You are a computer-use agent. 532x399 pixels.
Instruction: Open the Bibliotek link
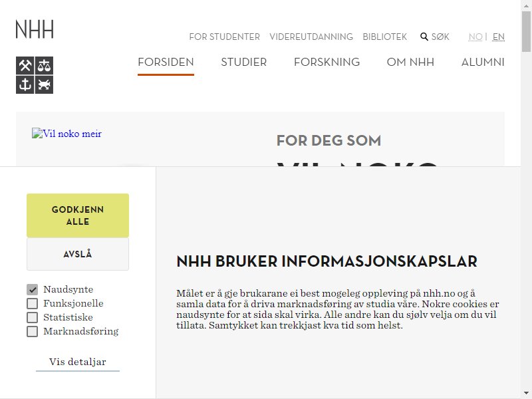coord(385,37)
